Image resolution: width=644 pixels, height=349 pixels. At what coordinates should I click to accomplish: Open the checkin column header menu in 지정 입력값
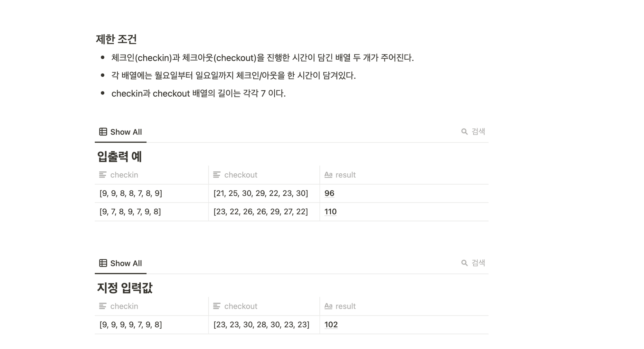click(x=152, y=306)
